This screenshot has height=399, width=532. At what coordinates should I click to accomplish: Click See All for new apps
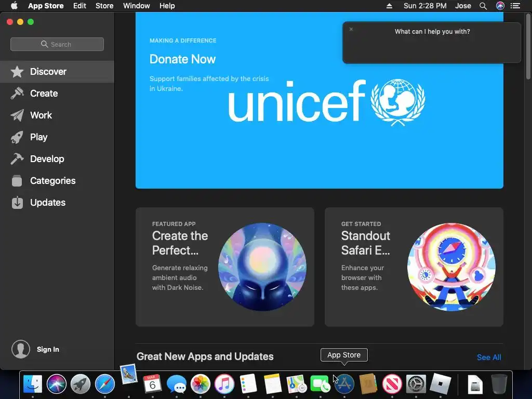click(489, 357)
